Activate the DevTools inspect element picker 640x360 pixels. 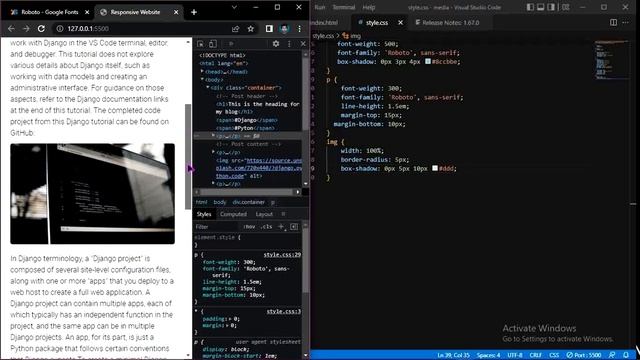[x=200, y=44]
